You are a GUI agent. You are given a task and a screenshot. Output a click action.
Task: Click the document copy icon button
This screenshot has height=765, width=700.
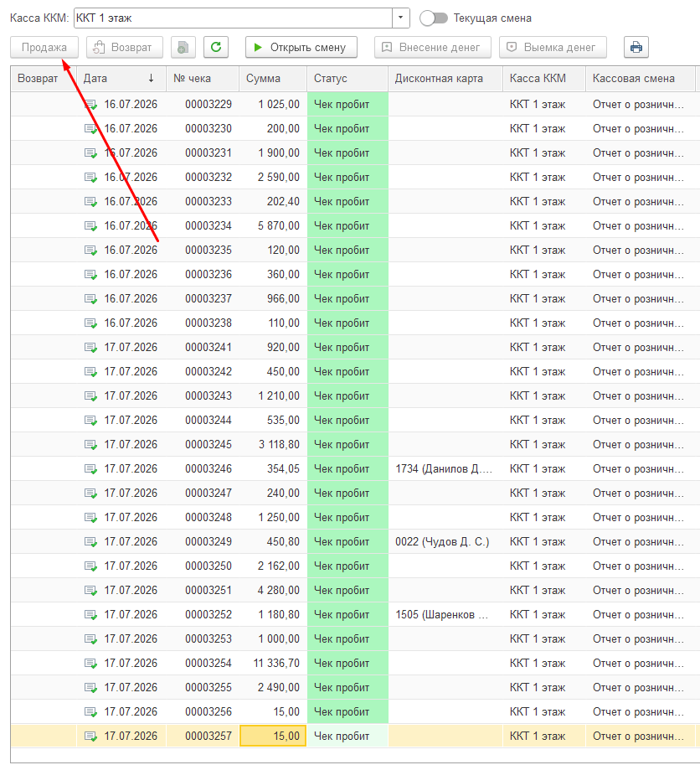[x=183, y=47]
